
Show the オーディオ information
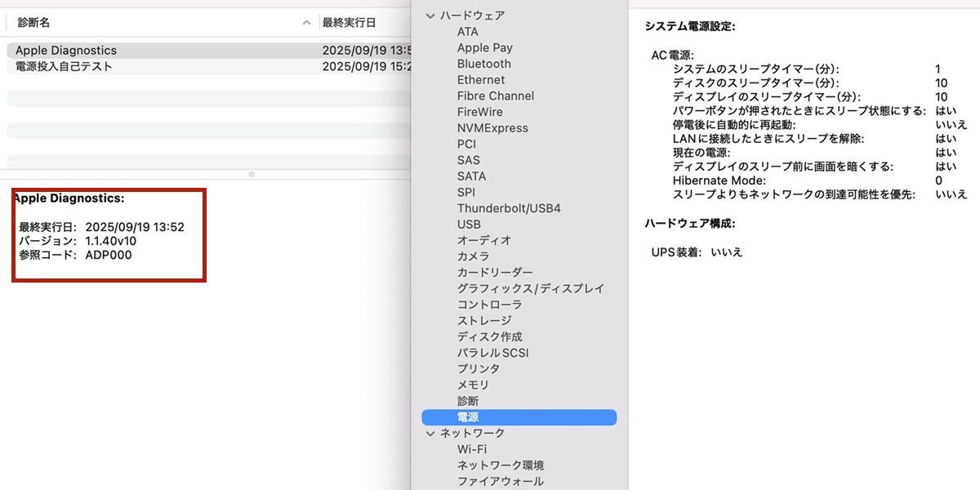point(484,240)
